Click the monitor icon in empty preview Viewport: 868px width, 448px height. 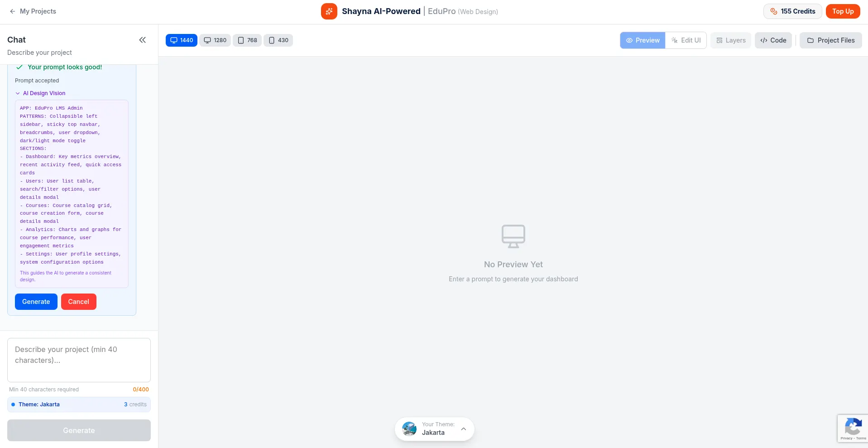click(x=513, y=236)
